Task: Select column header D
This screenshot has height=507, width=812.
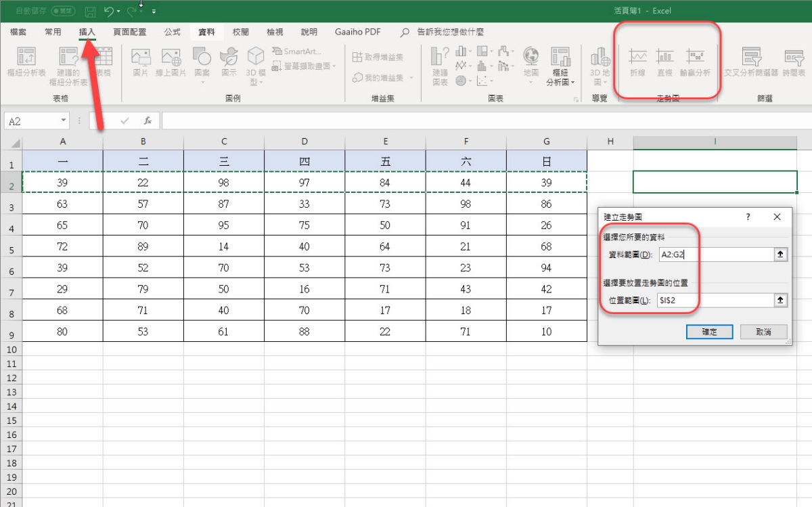Action: tap(304, 141)
